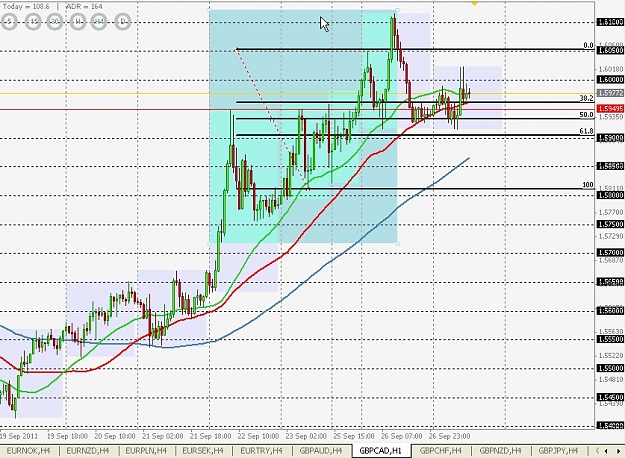Click the 19 Sep 2011 date label
Screen dimensions: 625x458
pyautogui.click(x=20, y=436)
